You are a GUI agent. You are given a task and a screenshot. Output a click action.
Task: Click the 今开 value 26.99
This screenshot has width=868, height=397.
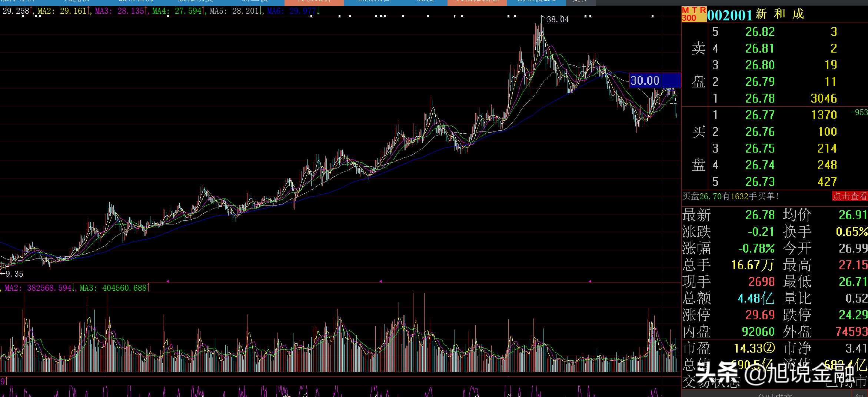tap(853, 248)
